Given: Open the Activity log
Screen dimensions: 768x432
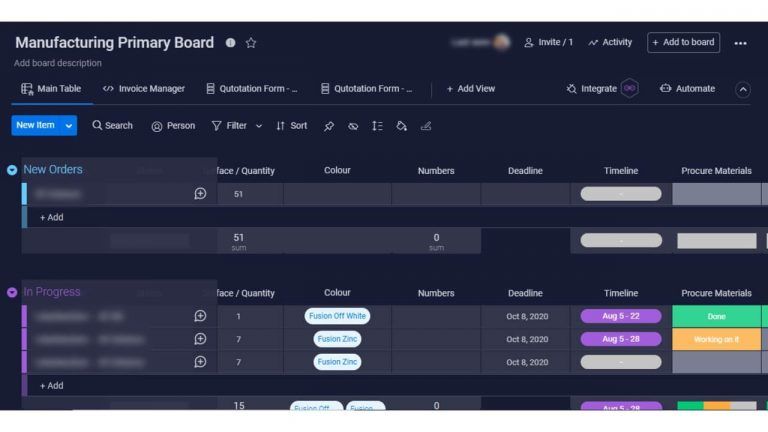Looking at the screenshot, I should (610, 42).
